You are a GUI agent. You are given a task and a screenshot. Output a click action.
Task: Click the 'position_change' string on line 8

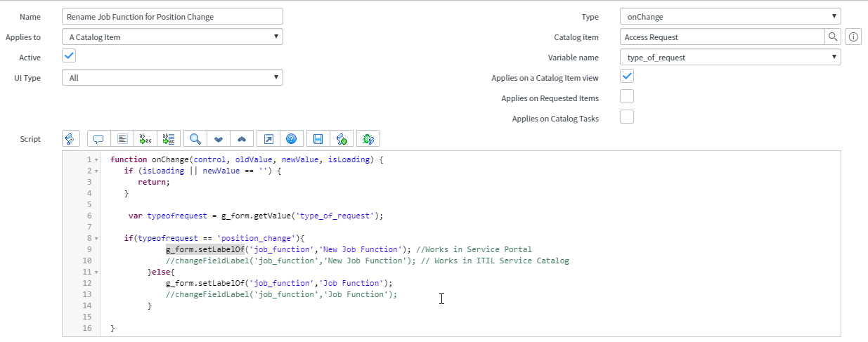(257, 238)
